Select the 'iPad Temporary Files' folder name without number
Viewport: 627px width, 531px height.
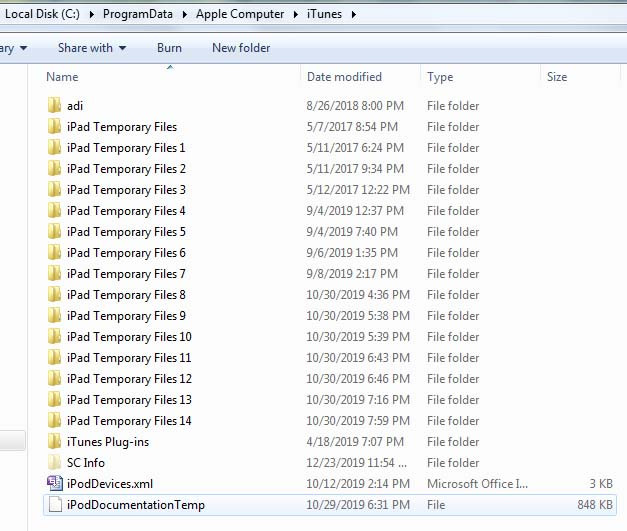[x=122, y=127]
